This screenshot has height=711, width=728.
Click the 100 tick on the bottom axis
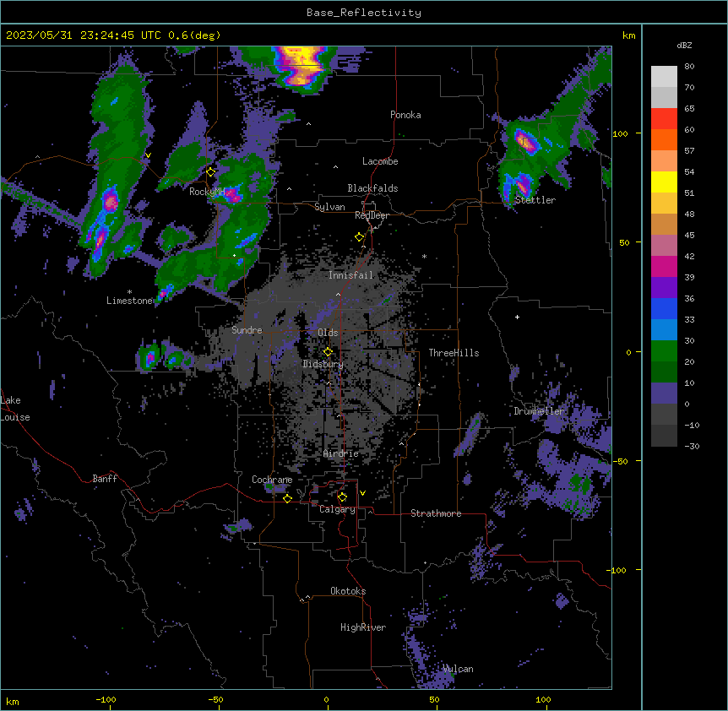543,699
